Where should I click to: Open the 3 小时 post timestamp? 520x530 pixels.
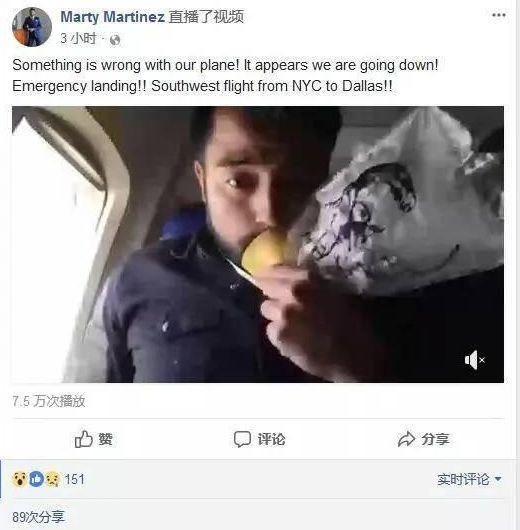tap(78, 39)
